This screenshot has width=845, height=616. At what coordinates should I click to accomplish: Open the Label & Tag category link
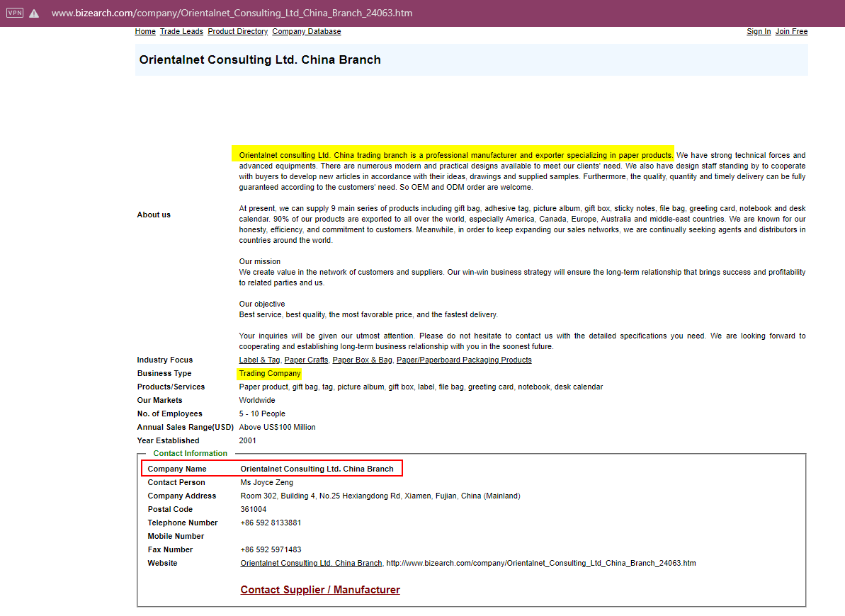coord(259,360)
